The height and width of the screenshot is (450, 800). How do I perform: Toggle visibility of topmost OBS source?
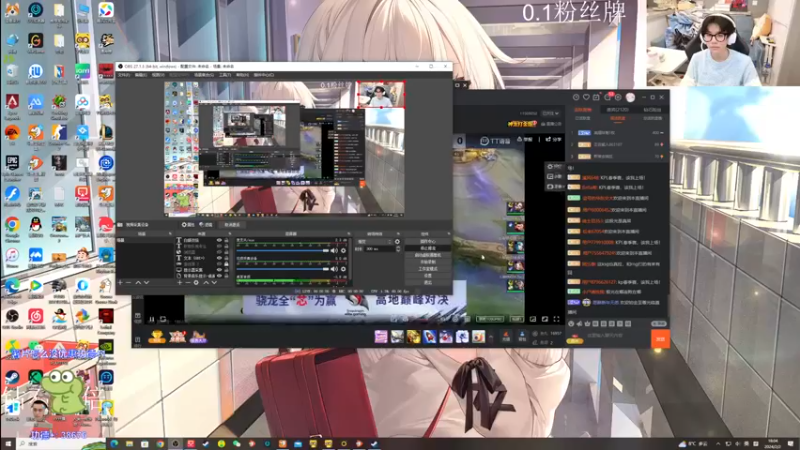click(x=219, y=240)
